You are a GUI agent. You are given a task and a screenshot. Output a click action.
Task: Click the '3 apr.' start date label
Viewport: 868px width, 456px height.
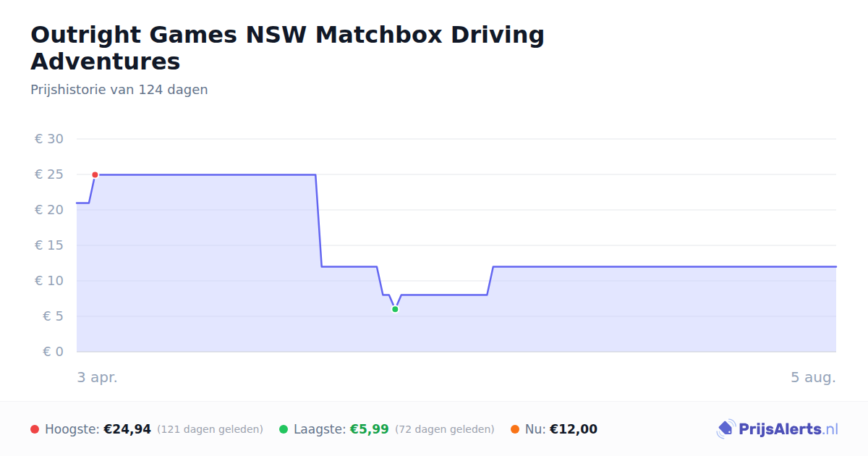pos(98,378)
